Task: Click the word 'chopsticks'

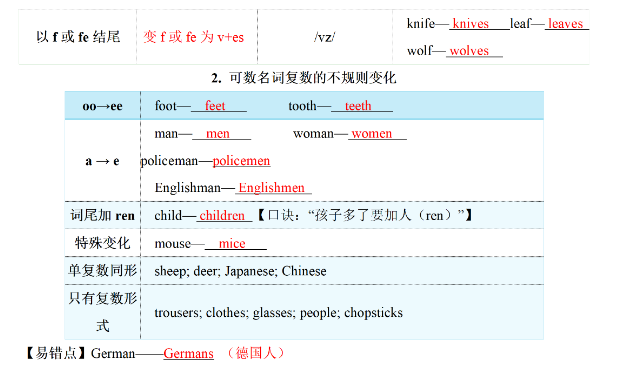Action: point(373,313)
